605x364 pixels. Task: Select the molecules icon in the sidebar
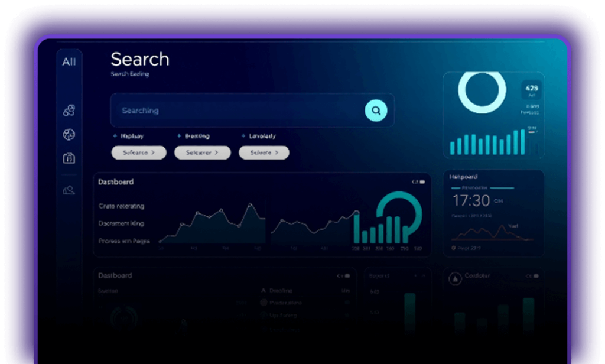point(69,109)
